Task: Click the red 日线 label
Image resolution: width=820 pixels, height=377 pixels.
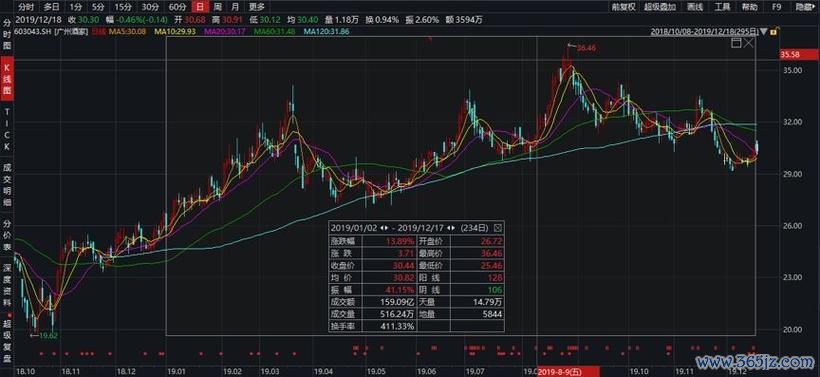Action: click(98, 31)
